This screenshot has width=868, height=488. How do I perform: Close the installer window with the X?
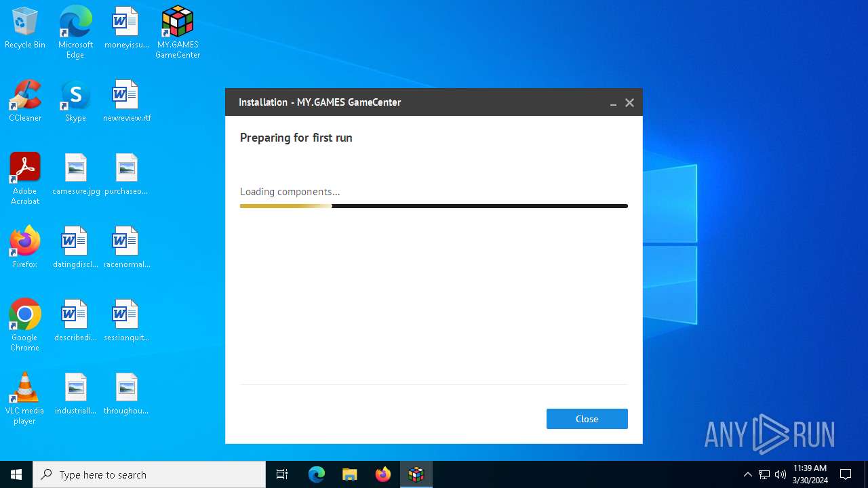click(x=629, y=103)
